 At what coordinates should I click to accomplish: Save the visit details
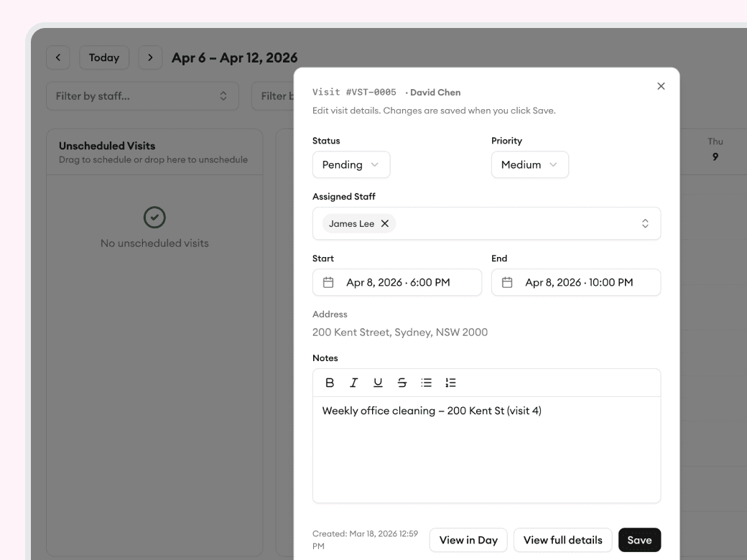[639, 539]
